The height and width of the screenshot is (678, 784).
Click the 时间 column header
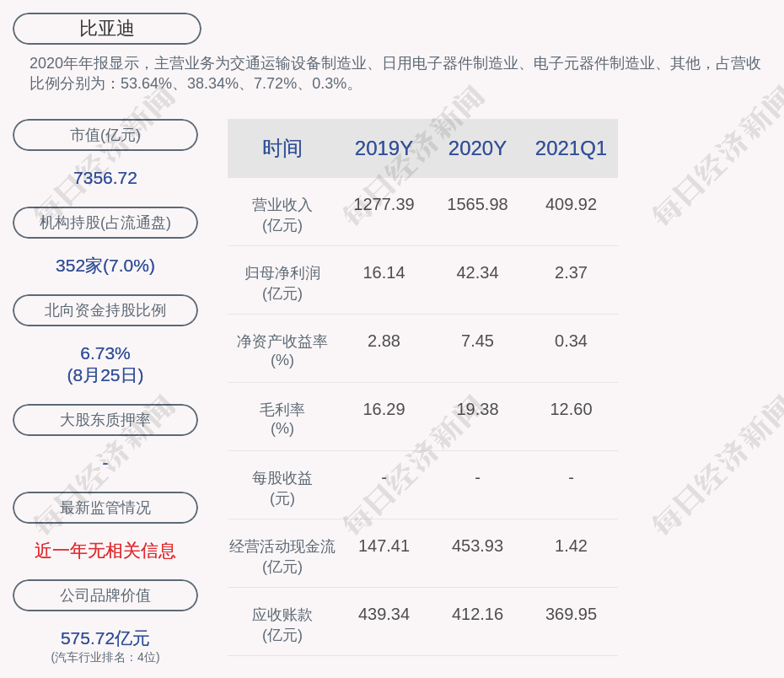282,148
